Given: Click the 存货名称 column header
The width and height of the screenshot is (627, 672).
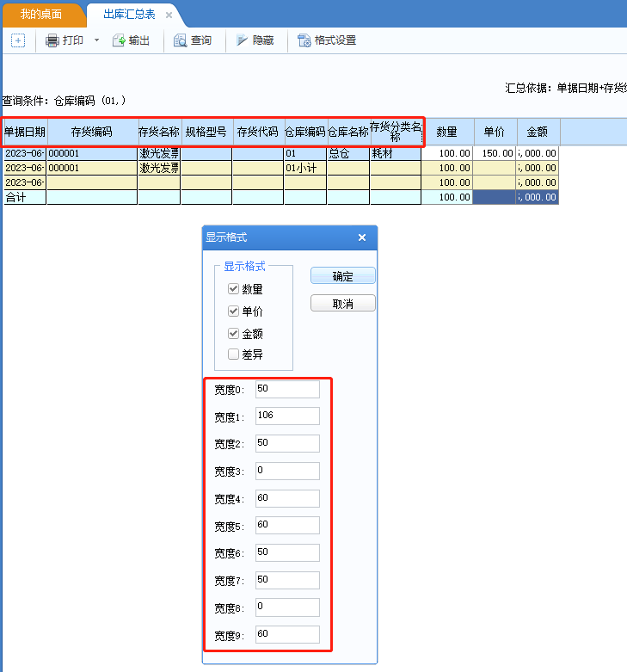Looking at the screenshot, I should [x=159, y=132].
